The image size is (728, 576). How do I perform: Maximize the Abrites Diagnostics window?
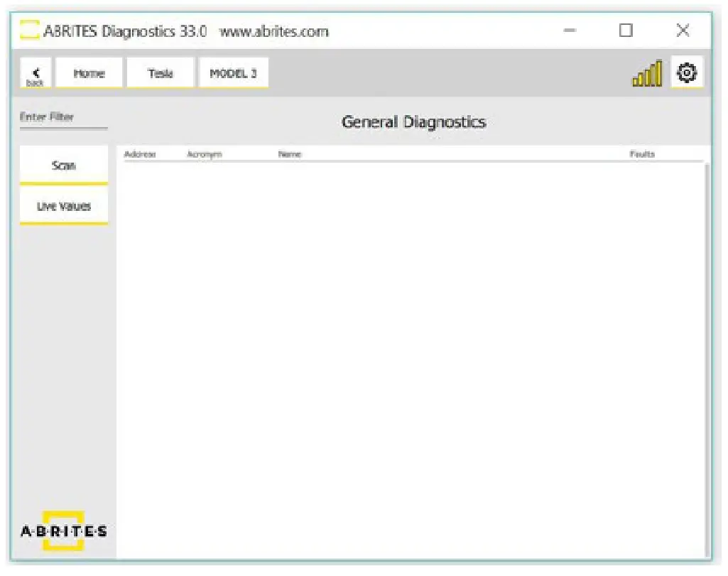[626, 31]
